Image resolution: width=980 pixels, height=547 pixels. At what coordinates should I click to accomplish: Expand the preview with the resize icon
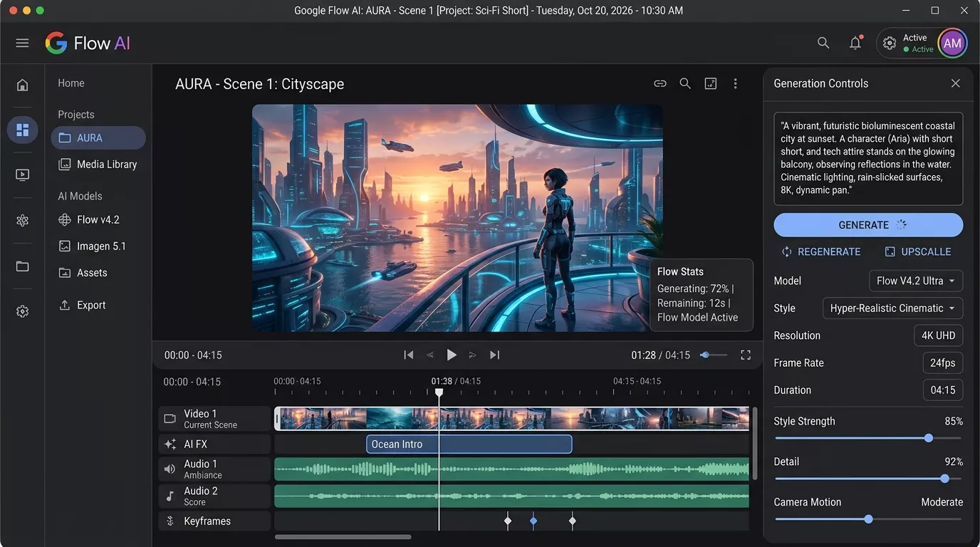(710, 83)
